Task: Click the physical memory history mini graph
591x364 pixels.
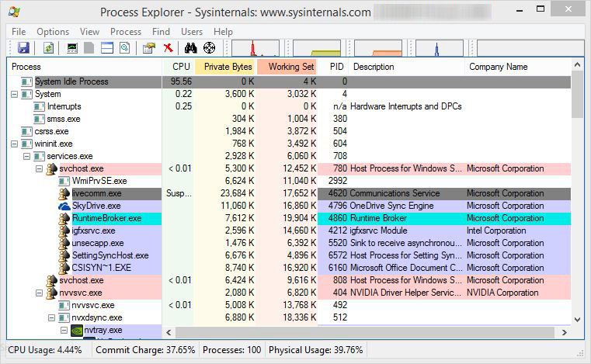Action: (x=378, y=48)
